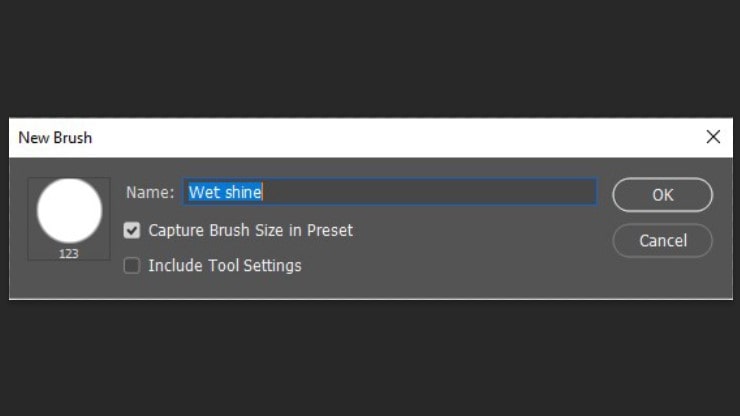
Task: Click the checkmark beside Capture Brush Size
Action: click(132, 231)
